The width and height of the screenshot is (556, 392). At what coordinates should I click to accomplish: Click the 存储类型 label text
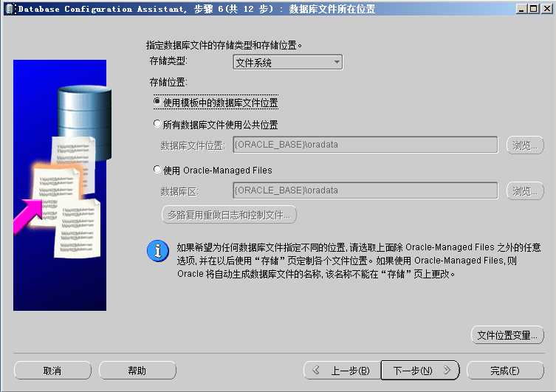(168, 61)
